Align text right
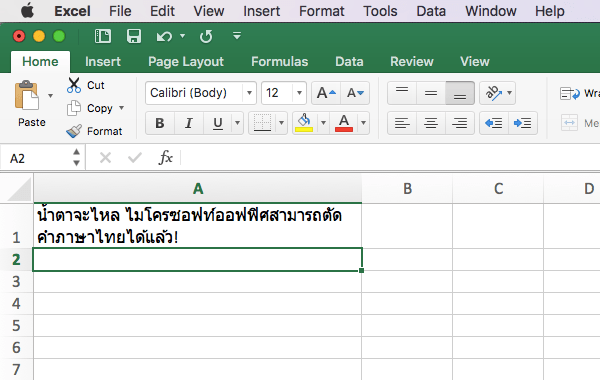The image size is (600, 380). [x=460, y=123]
